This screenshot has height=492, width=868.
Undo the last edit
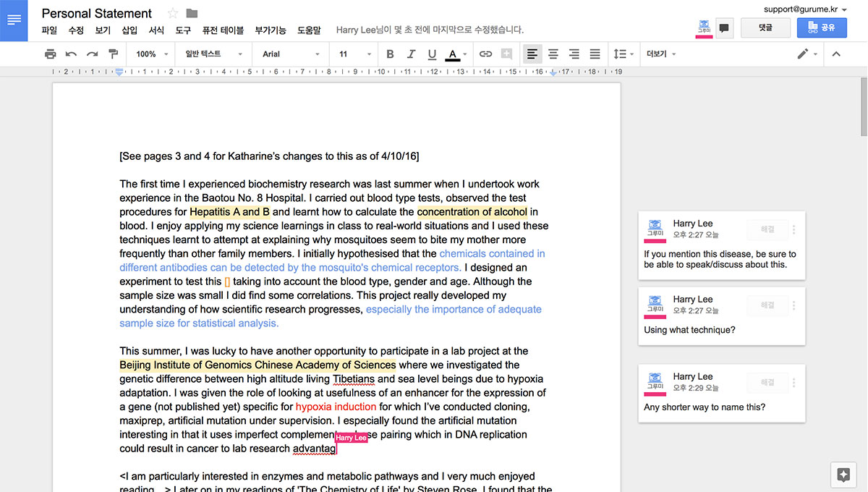coord(71,54)
